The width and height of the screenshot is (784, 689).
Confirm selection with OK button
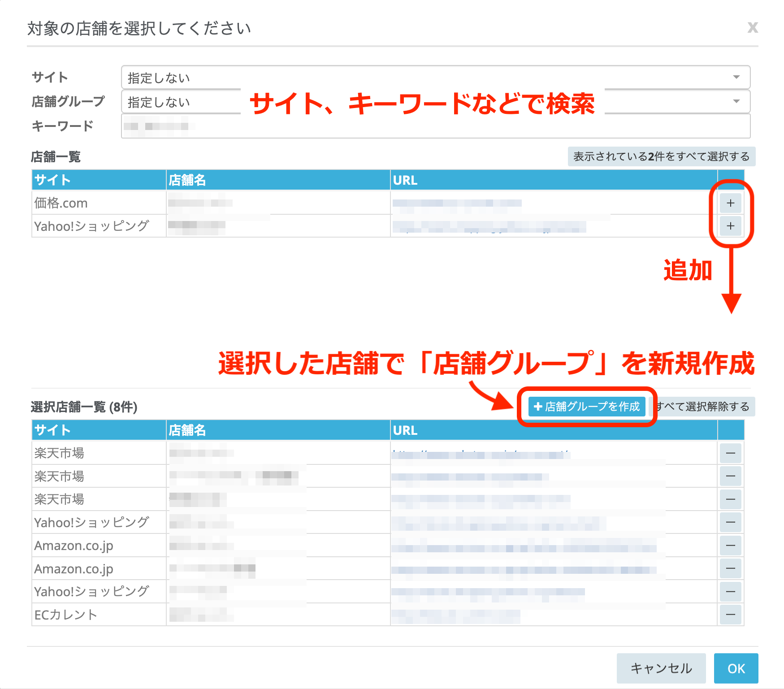[736, 668]
